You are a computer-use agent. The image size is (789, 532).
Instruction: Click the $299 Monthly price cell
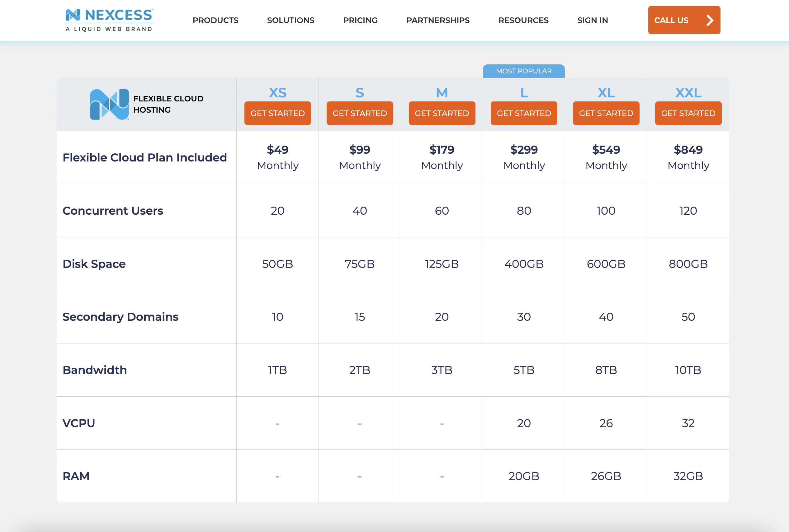[523, 157]
